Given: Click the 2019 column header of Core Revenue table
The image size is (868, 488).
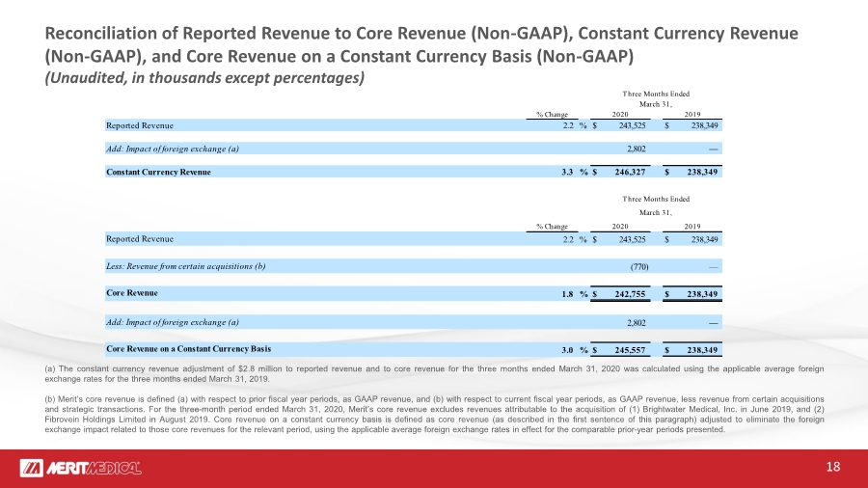Looking at the screenshot, I should coord(692,227).
